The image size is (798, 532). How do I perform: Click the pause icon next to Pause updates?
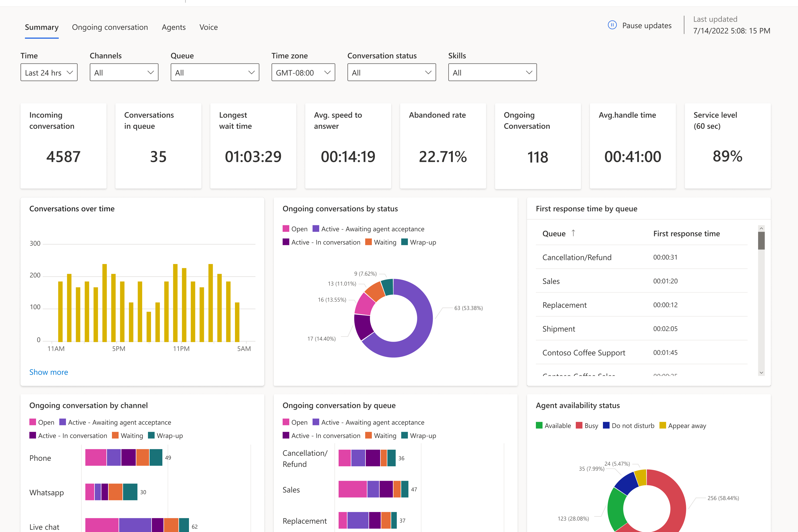tap(612, 25)
